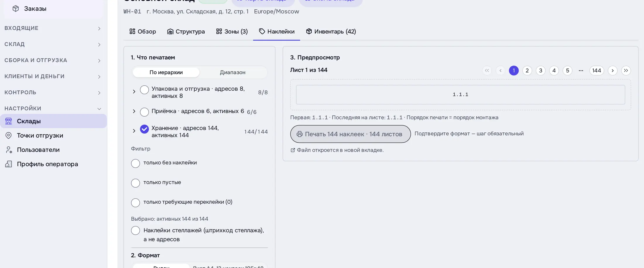This screenshot has height=268, width=644.
Task: Enable filter только пустые
Action: [x=135, y=183]
